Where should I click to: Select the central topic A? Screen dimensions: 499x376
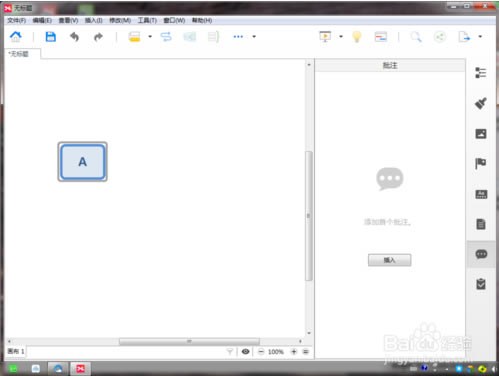[82, 162]
